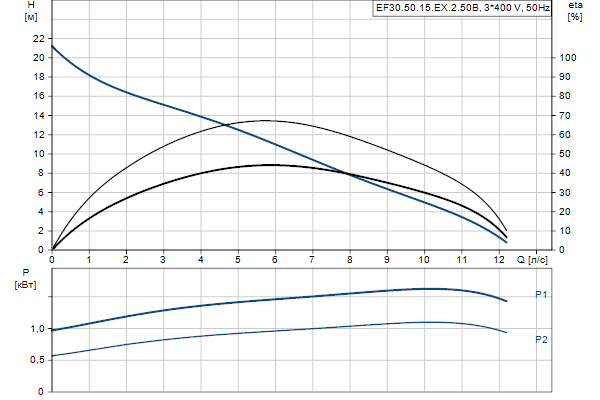Click peak of the thin efficiency curve
This screenshot has height=400, width=600.
[x=268, y=120]
